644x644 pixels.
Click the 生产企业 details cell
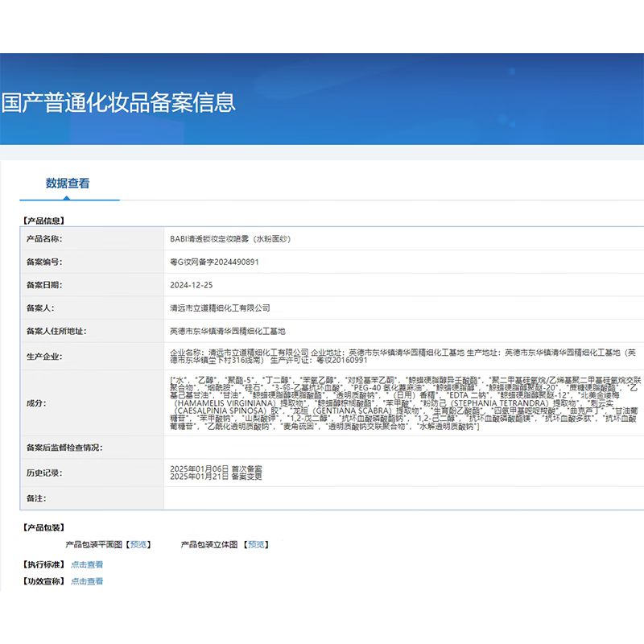(x=402, y=357)
